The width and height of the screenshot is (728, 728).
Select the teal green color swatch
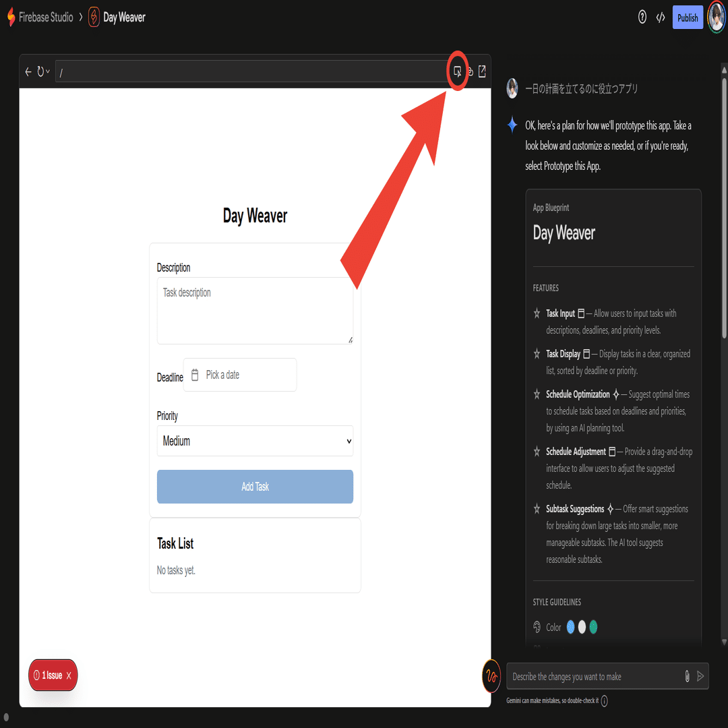593,628
